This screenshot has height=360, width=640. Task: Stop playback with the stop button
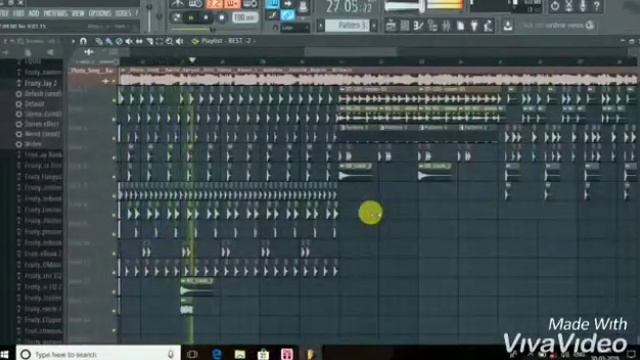click(206, 18)
